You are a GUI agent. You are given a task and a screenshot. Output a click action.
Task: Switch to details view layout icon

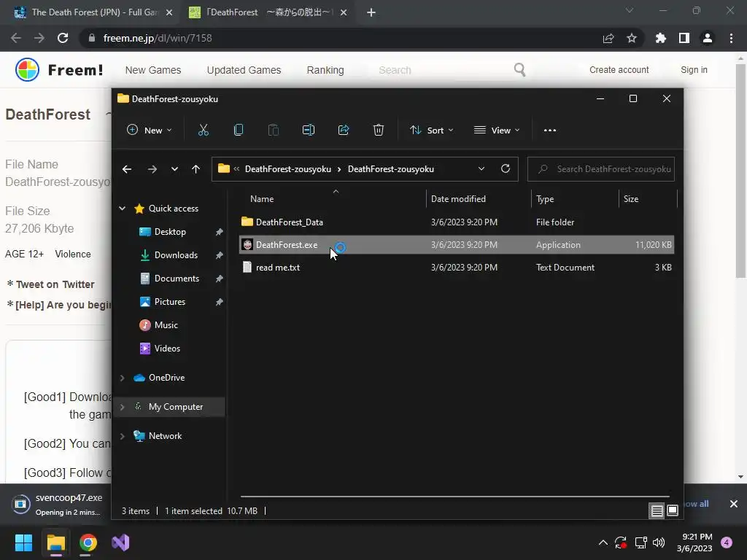coord(657,511)
